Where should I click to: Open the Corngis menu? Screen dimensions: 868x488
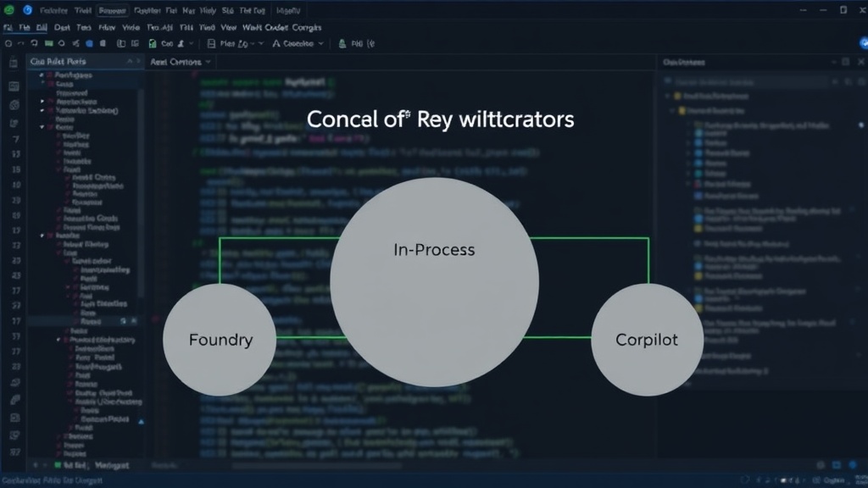[x=306, y=27]
